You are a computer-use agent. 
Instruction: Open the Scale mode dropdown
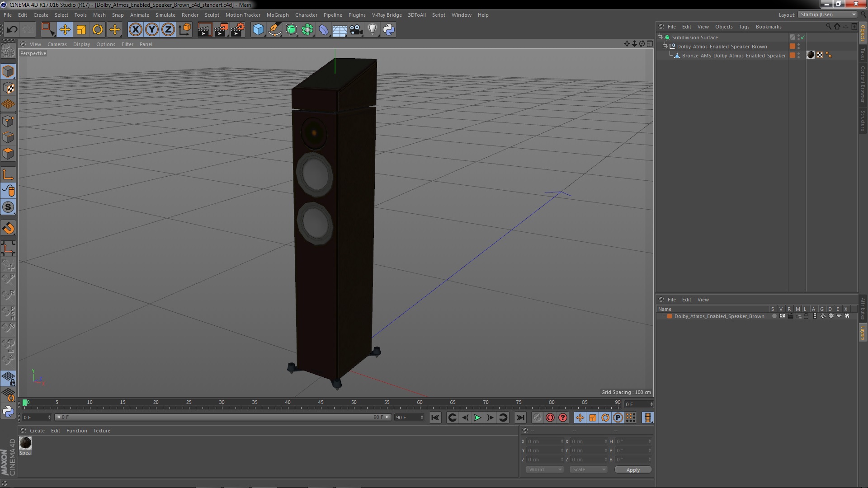(588, 469)
